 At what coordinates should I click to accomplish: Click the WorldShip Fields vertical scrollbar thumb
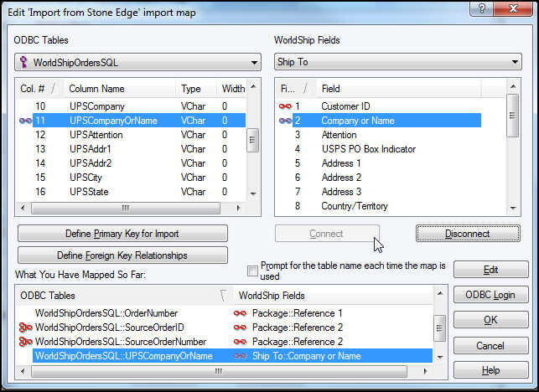pos(513,116)
